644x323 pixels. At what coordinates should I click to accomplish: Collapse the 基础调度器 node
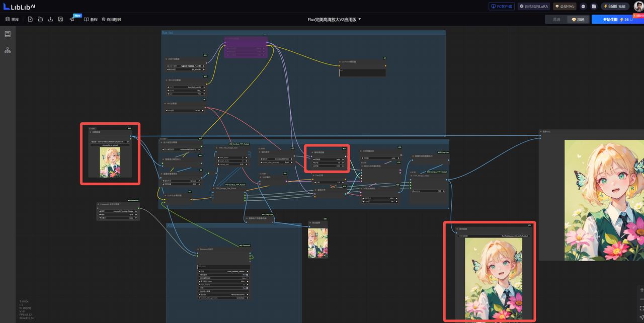click(x=312, y=152)
